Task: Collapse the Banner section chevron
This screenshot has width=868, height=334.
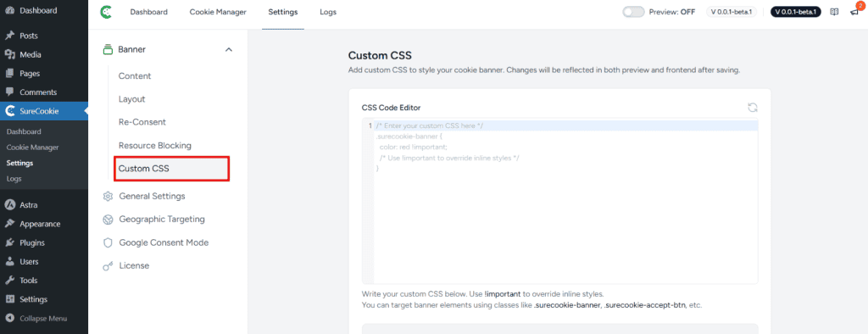Action: click(229, 50)
